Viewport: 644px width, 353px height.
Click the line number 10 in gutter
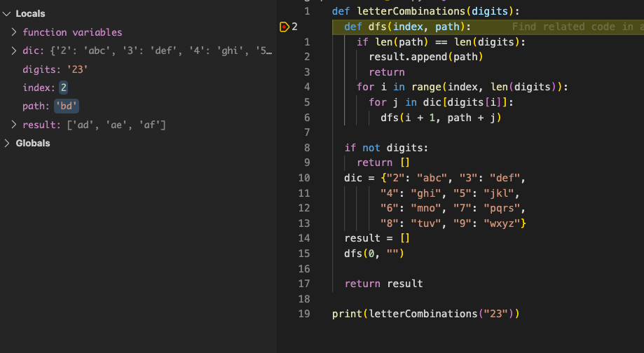304,178
